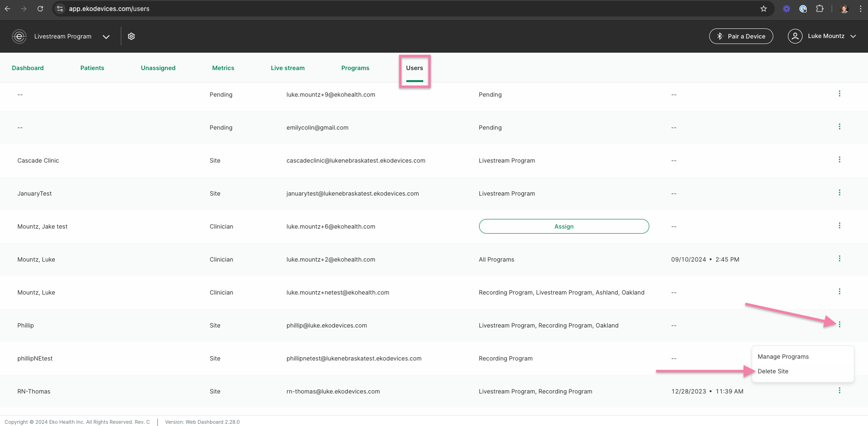Switch to the Dashboard tab
The width and height of the screenshot is (868, 426).
click(x=28, y=68)
